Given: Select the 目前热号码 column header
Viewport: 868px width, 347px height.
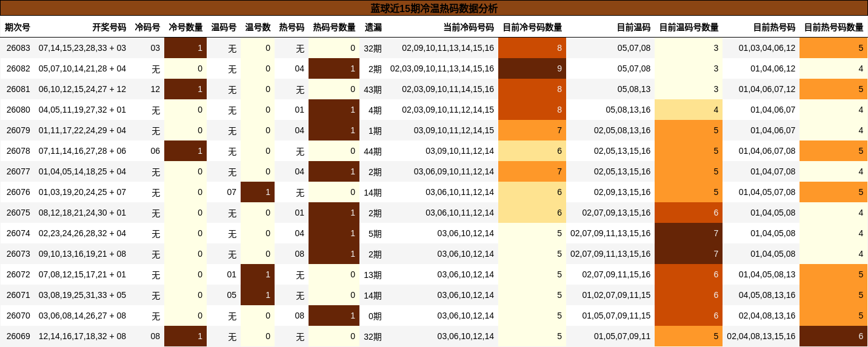Looking at the screenshot, I should tap(774, 27).
